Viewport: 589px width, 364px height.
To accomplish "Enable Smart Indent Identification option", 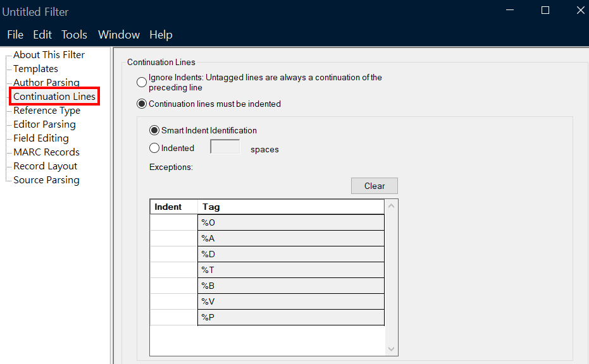I will pyautogui.click(x=154, y=130).
